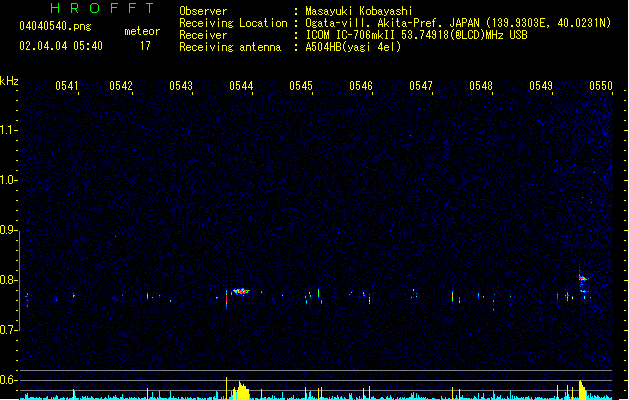629x400 pixels.
Task: Select the Ogata-vill. Akita-Pref. JAPAN location text
Action: tap(458, 23)
